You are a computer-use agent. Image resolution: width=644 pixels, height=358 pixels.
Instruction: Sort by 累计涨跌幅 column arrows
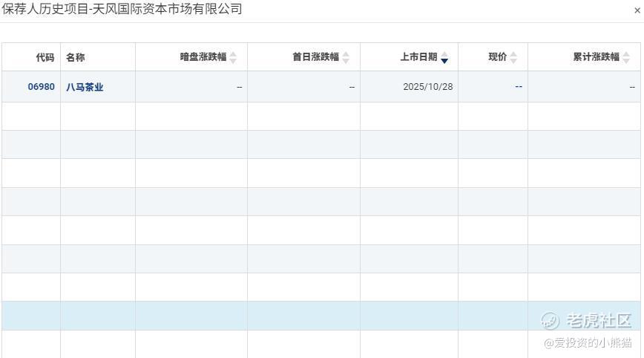click(x=626, y=57)
